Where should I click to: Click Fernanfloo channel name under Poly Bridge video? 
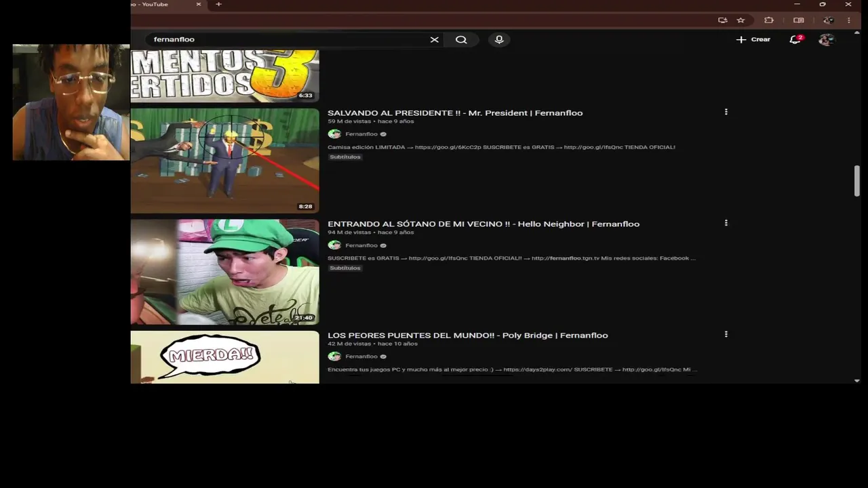361,357
